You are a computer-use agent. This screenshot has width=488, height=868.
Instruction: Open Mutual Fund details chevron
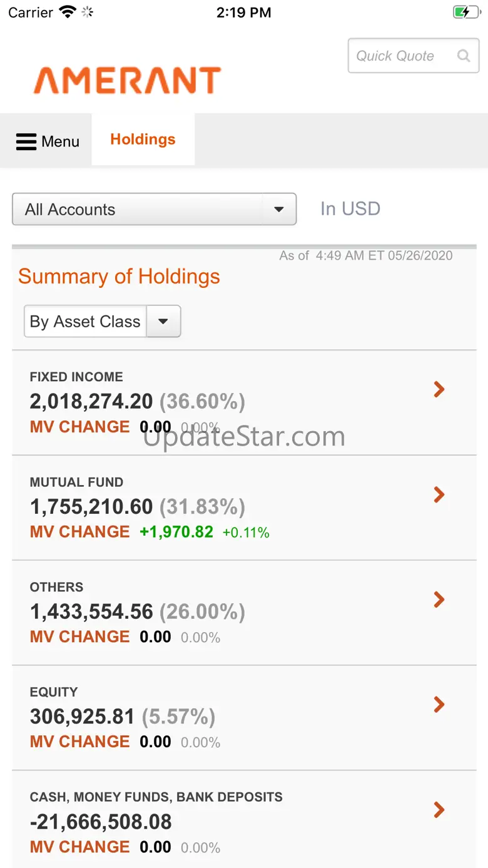click(439, 495)
